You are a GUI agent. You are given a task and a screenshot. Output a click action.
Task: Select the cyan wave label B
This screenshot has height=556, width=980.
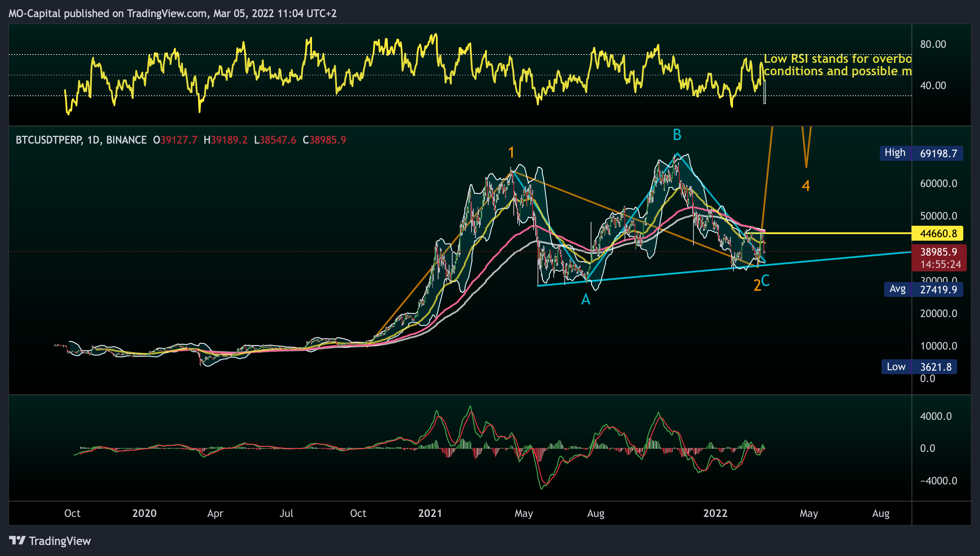[677, 135]
